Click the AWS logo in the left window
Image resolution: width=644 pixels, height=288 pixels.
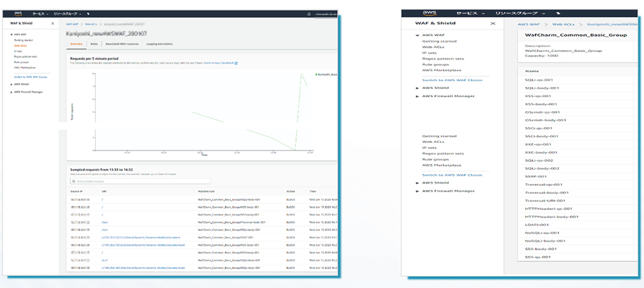click(18, 13)
